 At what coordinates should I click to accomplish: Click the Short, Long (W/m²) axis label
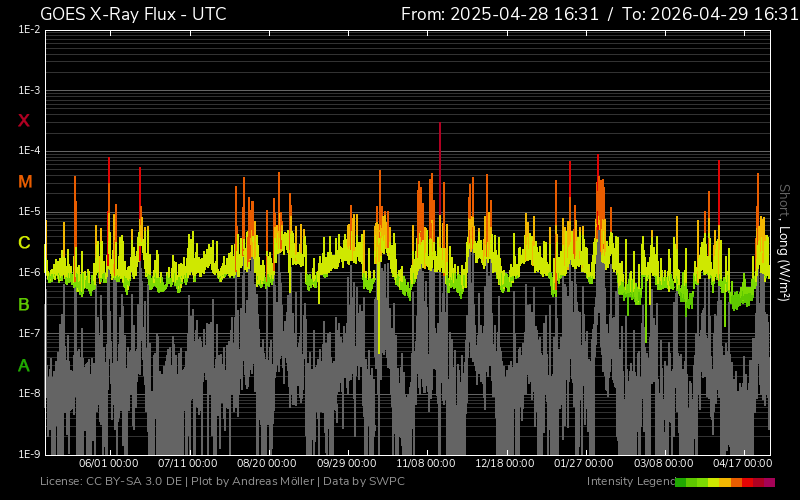[x=784, y=243]
